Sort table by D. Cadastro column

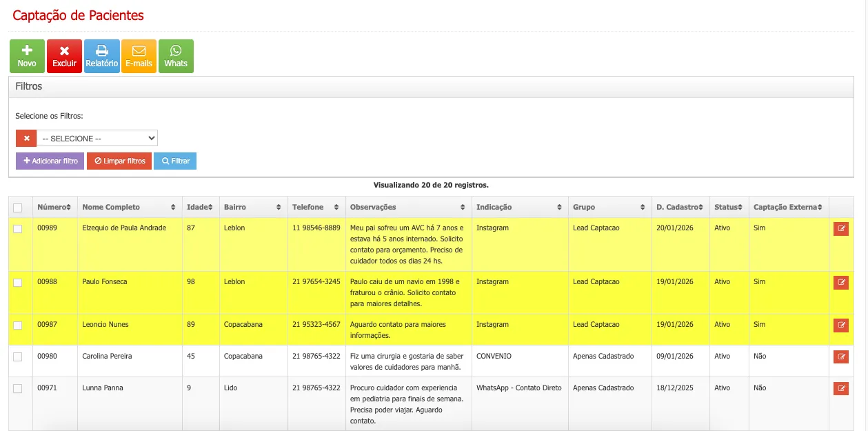(x=680, y=207)
